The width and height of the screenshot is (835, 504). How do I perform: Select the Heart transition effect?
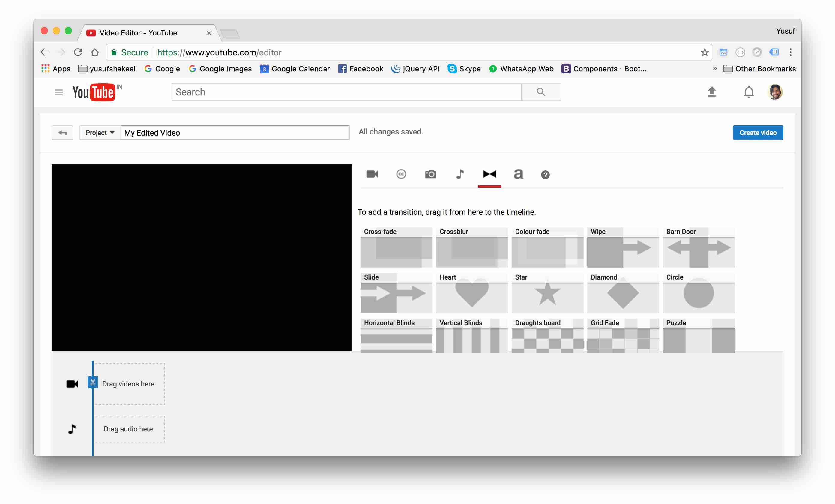pyautogui.click(x=472, y=293)
